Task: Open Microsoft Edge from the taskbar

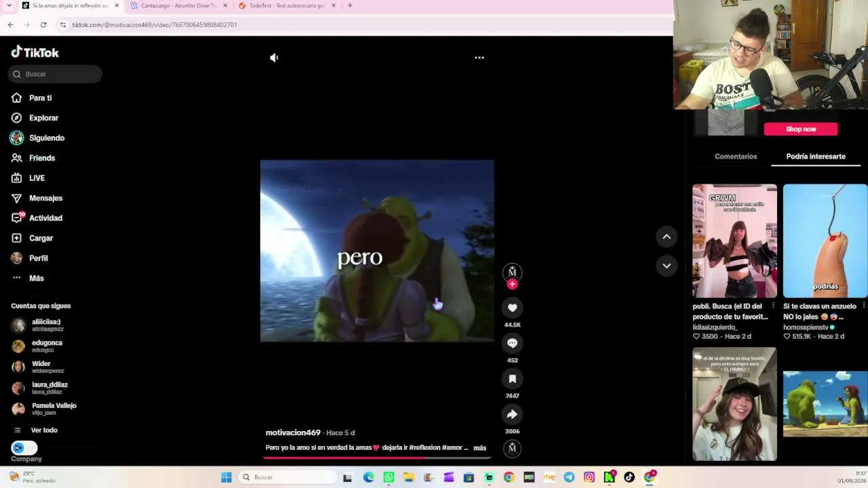Action: pos(368,477)
